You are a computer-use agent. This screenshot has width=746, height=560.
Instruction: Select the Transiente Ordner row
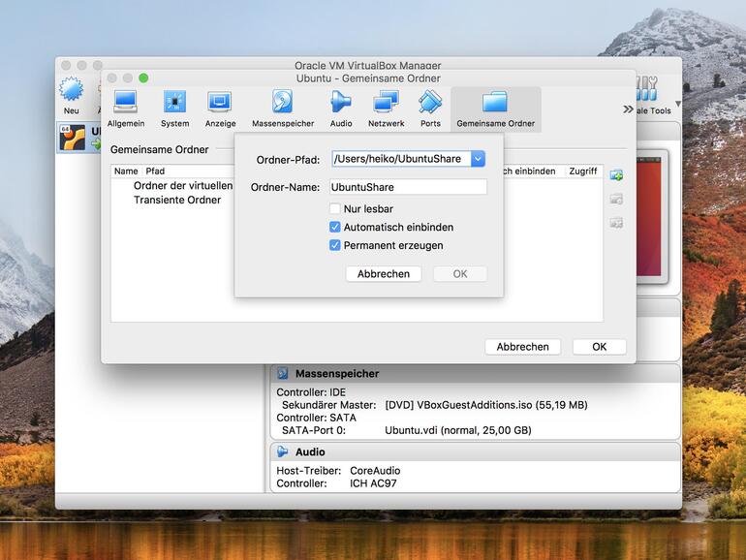click(x=177, y=200)
